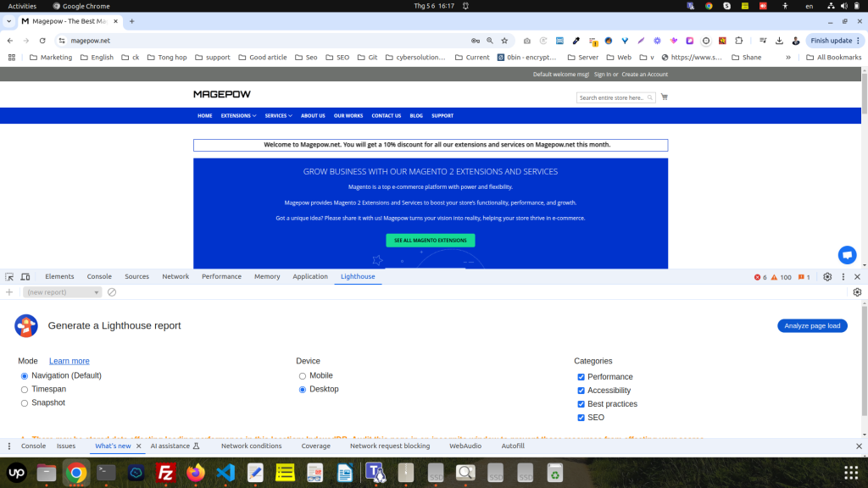The image size is (868, 488).
Task: Open the Network conditions drawer tab
Action: [251, 446]
